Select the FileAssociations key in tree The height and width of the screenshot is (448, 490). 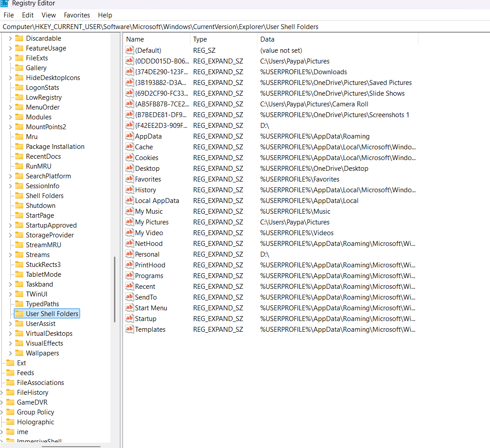coord(40,382)
